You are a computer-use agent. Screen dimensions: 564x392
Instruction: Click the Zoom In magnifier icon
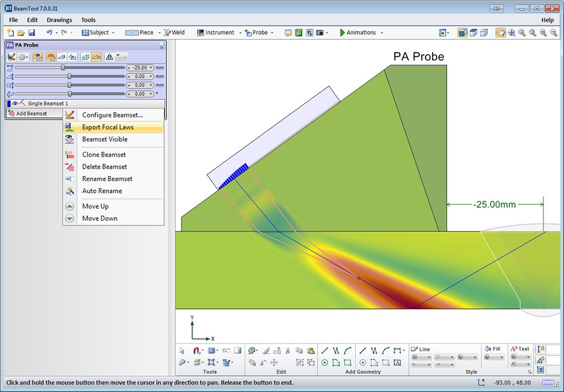pyautogui.click(x=543, y=33)
